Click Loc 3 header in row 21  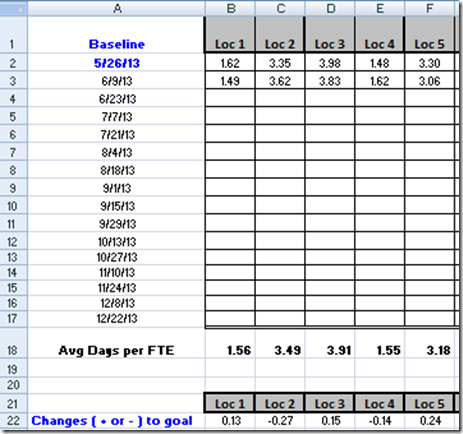330,404
